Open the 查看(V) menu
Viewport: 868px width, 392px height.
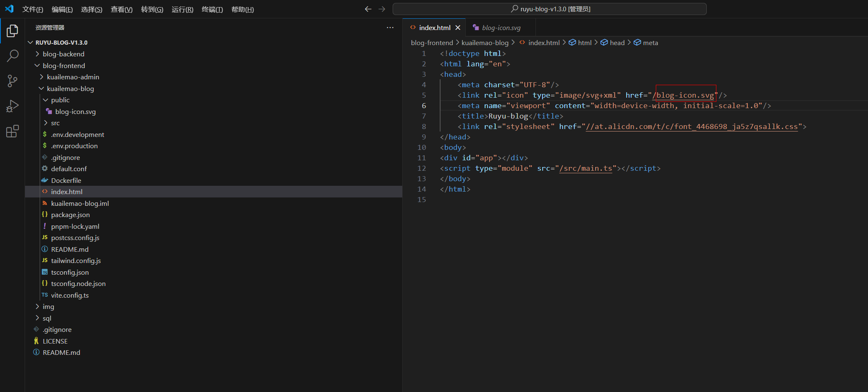click(x=122, y=9)
